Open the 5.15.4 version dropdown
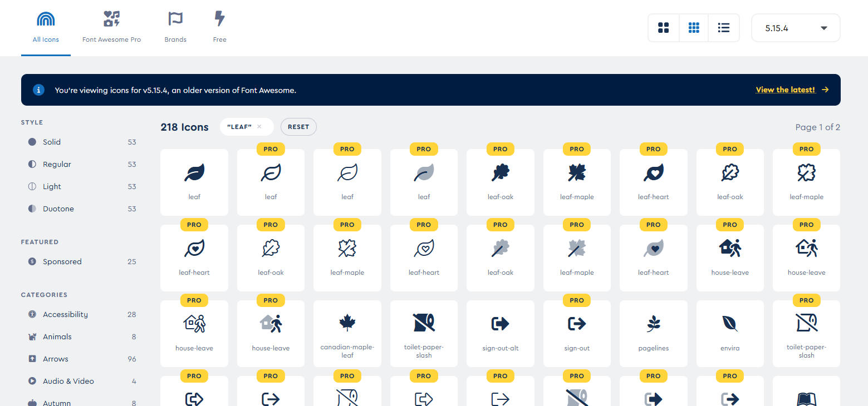Screen dimensions: 868x406 point(796,28)
